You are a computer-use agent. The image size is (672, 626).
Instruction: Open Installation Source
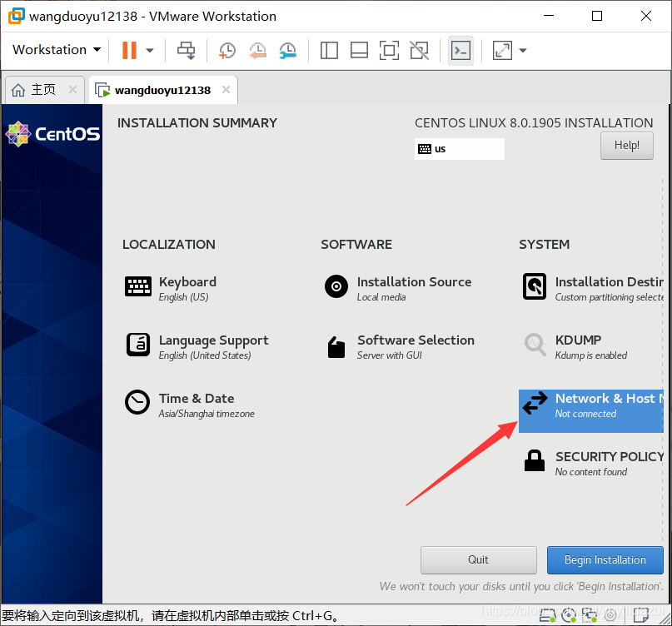pyautogui.click(x=398, y=288)
